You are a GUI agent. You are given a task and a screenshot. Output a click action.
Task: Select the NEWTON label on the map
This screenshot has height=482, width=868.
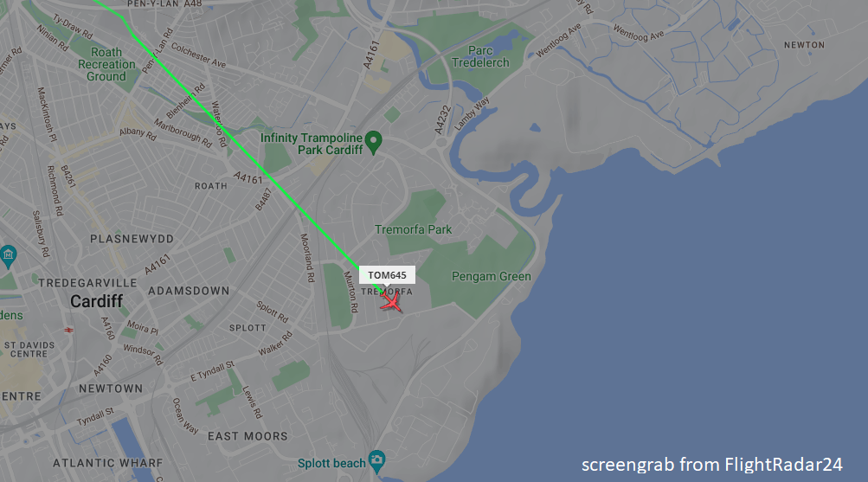click(x=804, y=45)
